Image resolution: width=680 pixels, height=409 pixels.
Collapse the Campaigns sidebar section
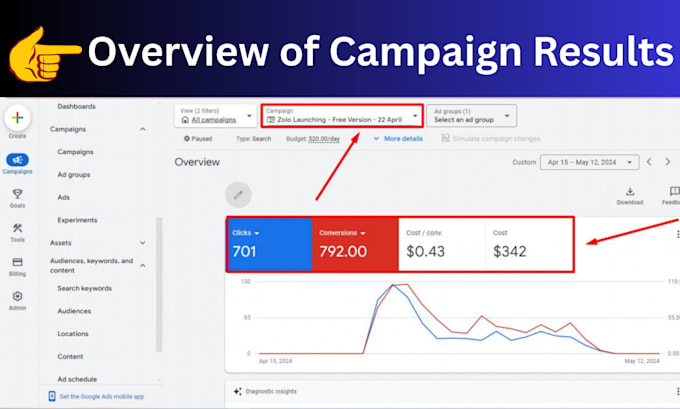coord(143,129)
